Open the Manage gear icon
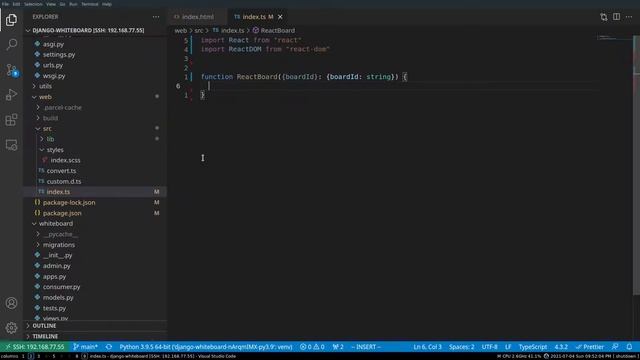 pyautogui.click(x=11, y=328)
